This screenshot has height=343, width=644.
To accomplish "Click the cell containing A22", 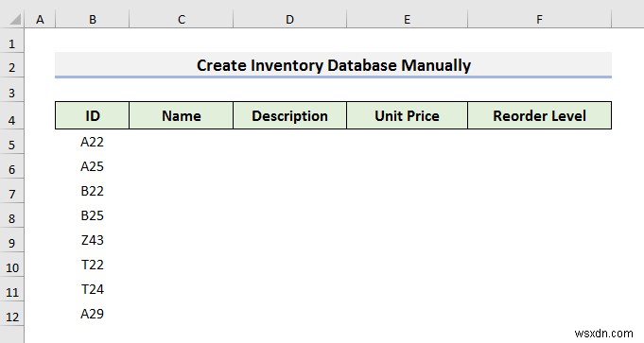I will coord(93,142).
